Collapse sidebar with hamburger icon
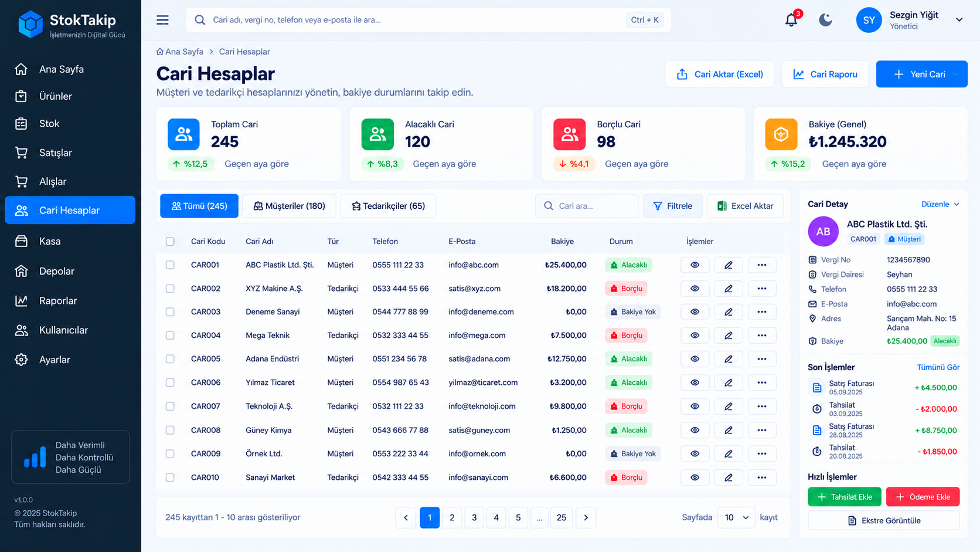The image size is (980, 552). tap(162, 20)
